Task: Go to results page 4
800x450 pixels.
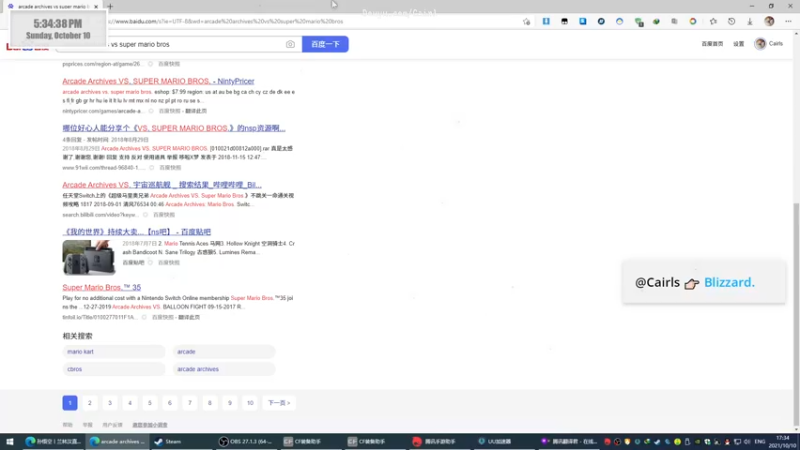Action: tap(130, 403)
